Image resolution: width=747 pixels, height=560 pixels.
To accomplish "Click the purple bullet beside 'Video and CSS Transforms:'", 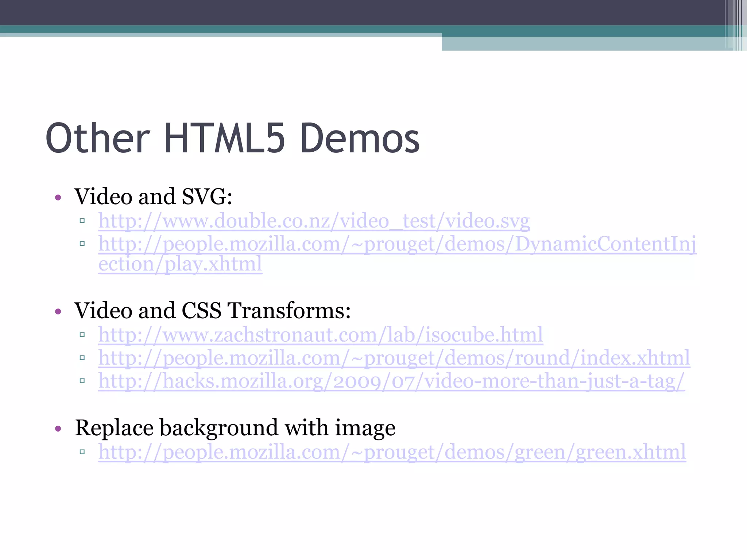I will pyautogui.click(x=58, y=312).
